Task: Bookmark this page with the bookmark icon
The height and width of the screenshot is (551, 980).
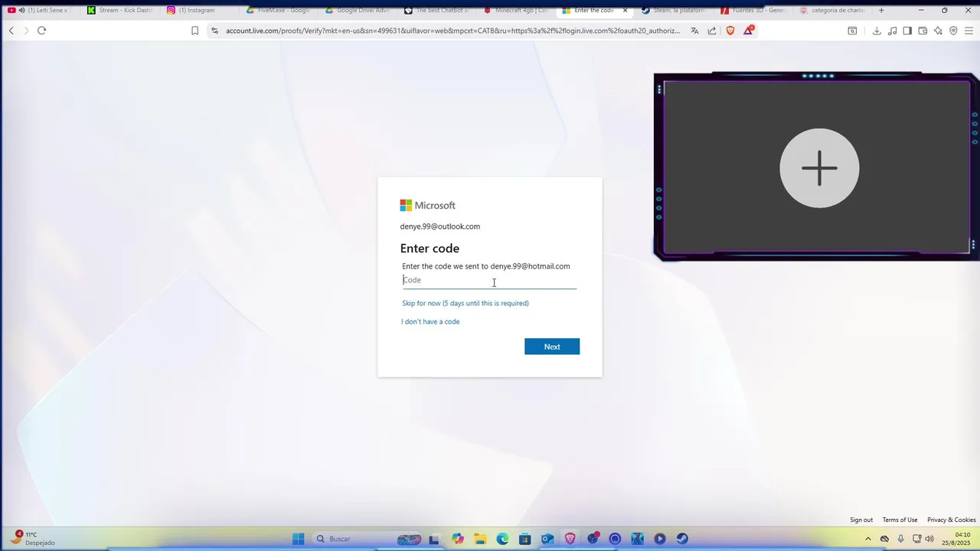Action: click(x=194, y=31)
